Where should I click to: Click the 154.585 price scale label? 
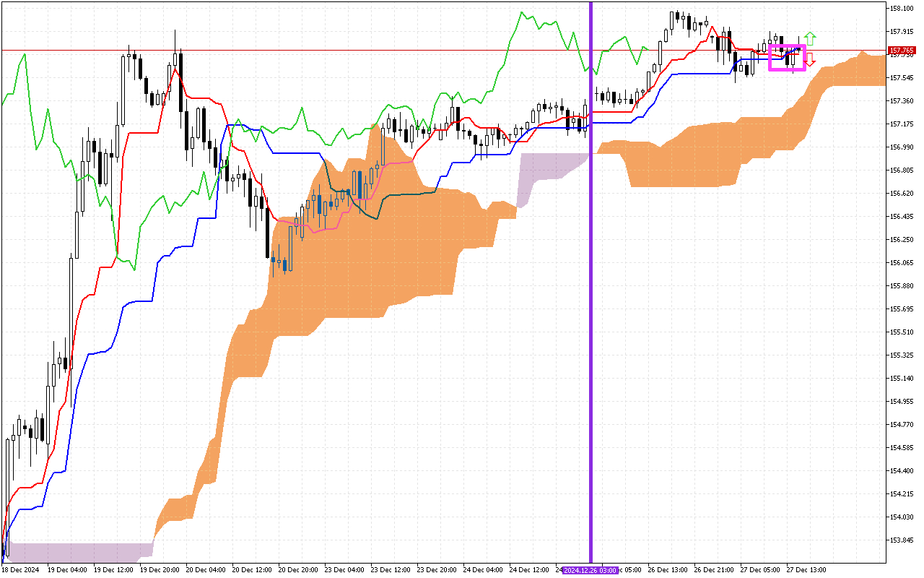coord(902,448)
